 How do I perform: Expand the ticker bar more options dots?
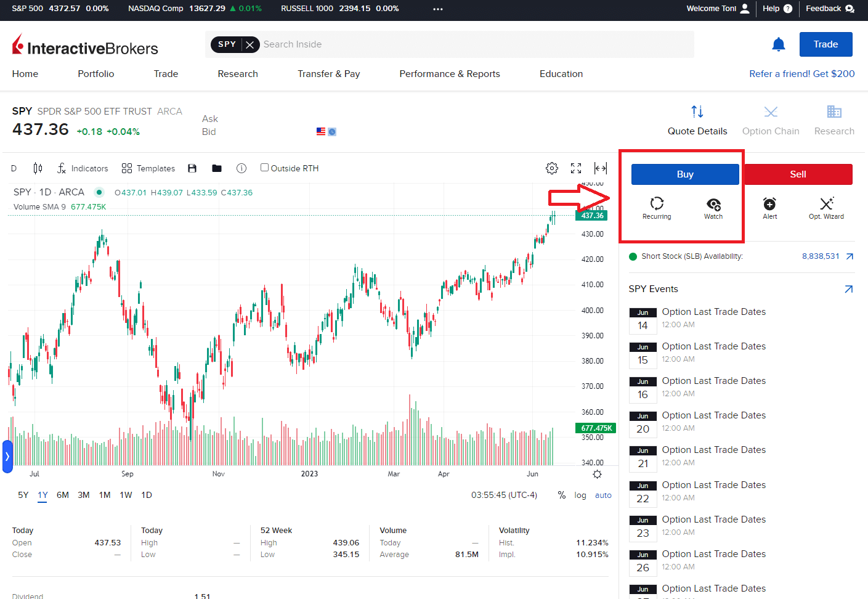[438, 9]
